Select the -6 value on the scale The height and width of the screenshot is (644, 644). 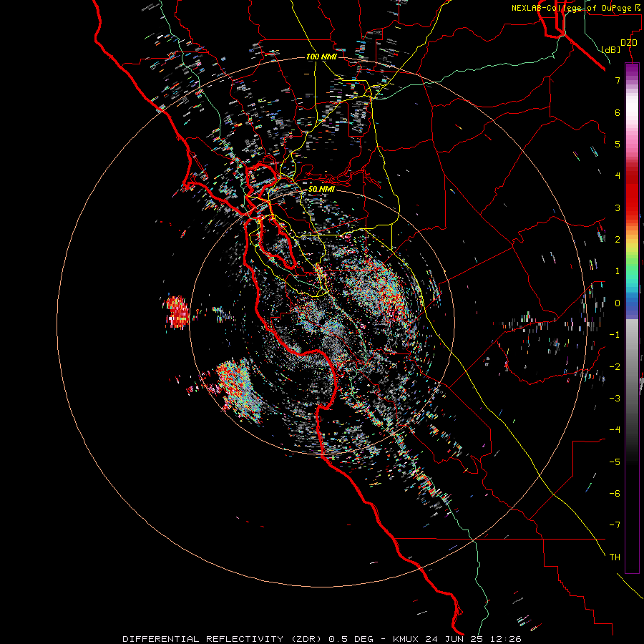(x=615, y=493)
